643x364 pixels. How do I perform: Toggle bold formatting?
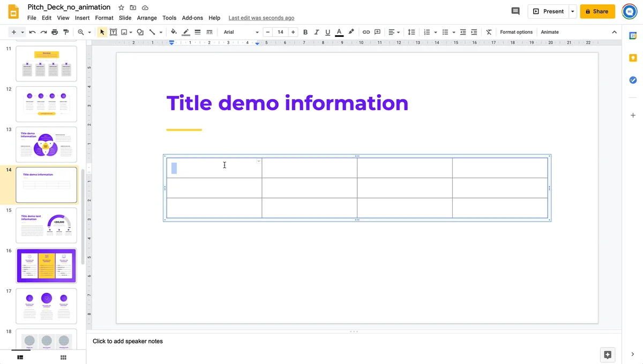[x=305, y=32]
